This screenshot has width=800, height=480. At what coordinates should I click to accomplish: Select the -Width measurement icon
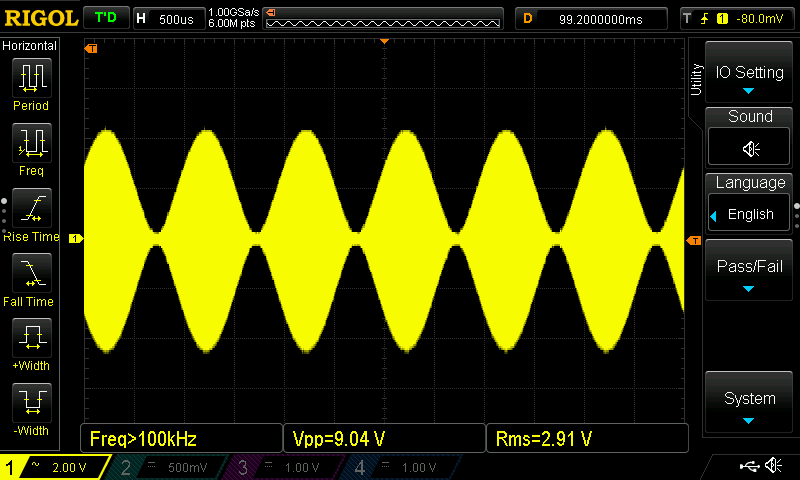pos(32,402)
